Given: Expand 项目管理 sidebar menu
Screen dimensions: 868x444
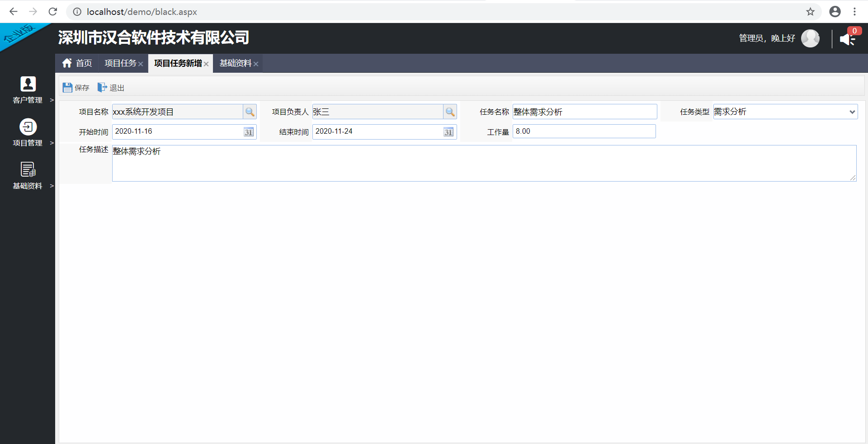Looking at the screenshot, I should (x=28, y=133).
